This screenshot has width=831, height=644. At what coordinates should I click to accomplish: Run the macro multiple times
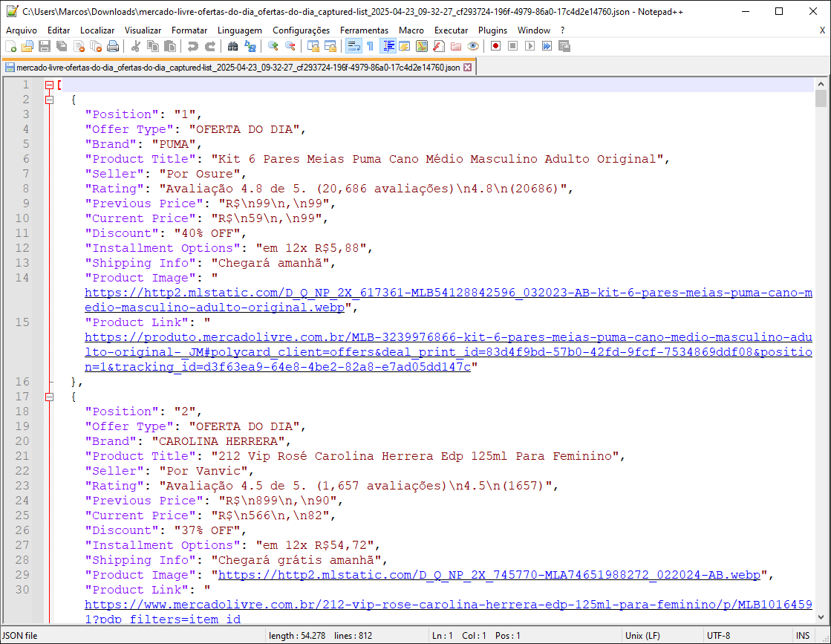(x=547, y=47)
